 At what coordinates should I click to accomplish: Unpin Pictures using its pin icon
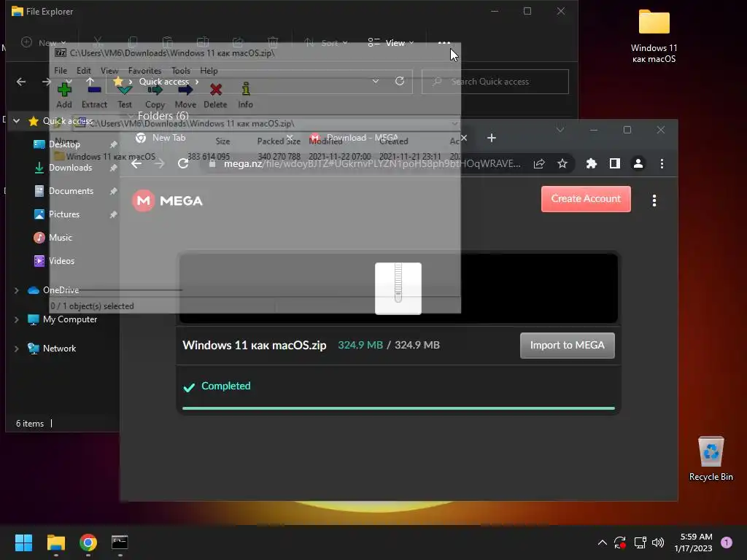pyautogui.click(x=113, y=215)
